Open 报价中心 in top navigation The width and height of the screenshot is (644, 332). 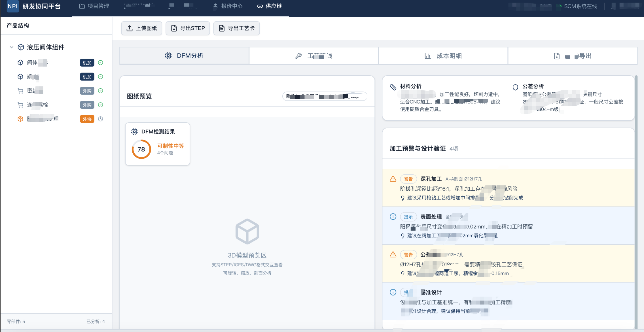228,6
